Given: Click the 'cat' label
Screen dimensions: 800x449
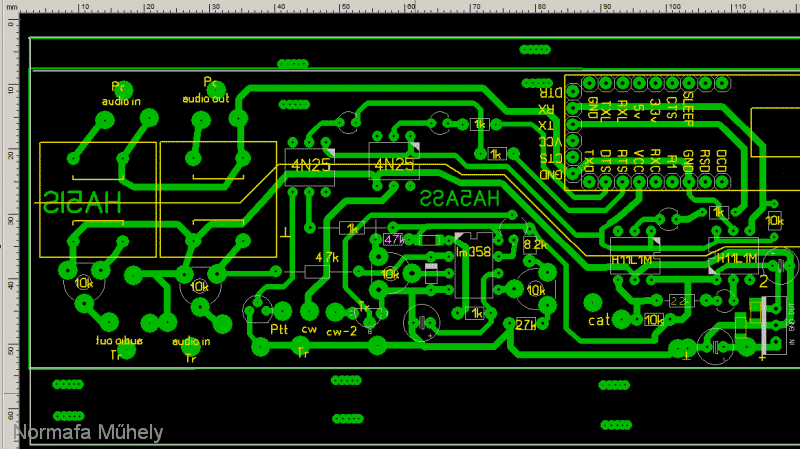Looking at the screenshot, I should 598,320.
